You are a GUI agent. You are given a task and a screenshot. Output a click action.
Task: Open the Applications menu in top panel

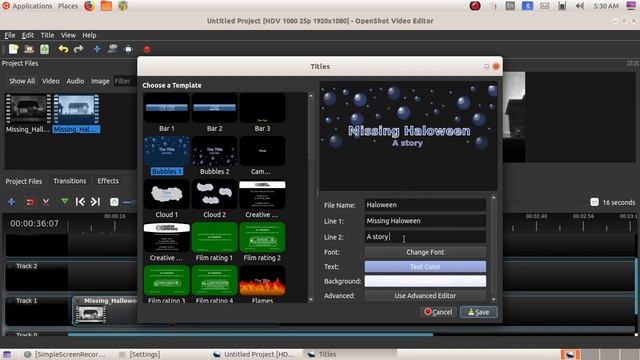[x=27, y=6]
